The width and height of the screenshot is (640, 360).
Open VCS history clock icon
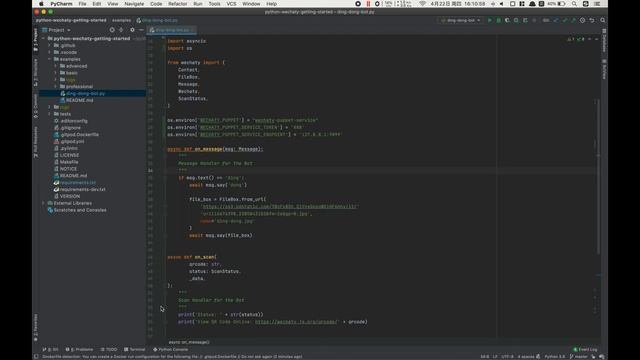click(582, 20)
